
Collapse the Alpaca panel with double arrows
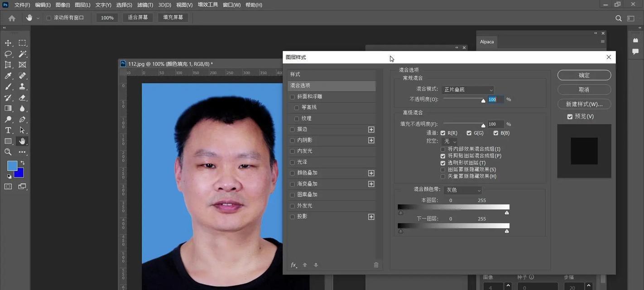coord(596,33)
